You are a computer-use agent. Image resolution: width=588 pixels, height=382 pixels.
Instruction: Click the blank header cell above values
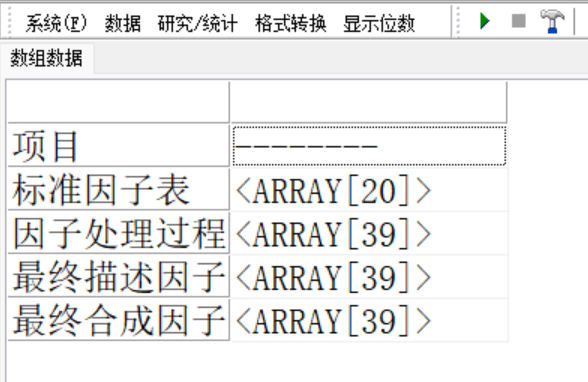point(369,102)
